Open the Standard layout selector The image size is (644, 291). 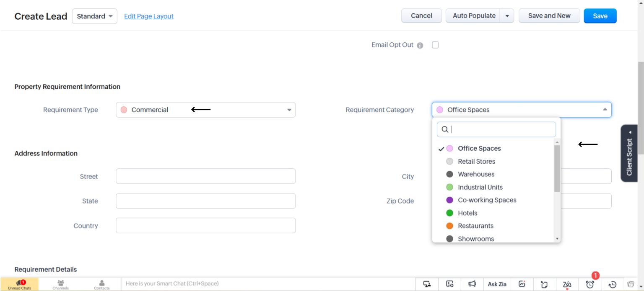tap(94, 16)
